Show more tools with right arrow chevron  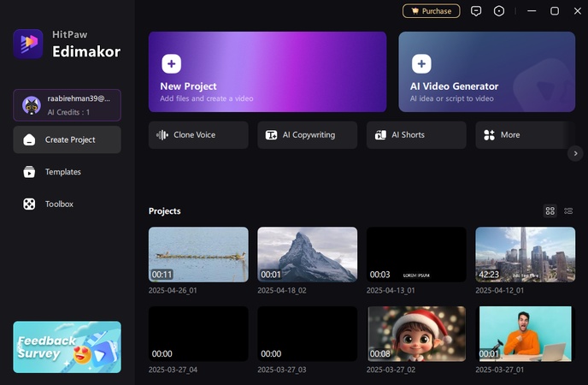tap(575, 153)
